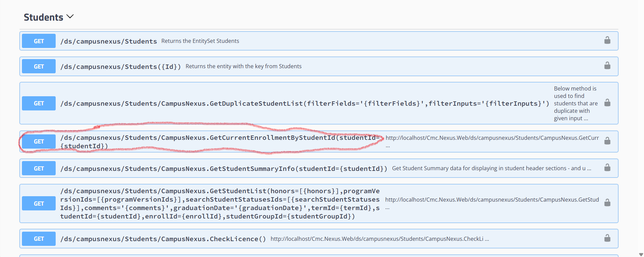This screenshot has height=257, width=644.
Task: Click lock icon on GetStudentSummaryInfo row
Action: (x=607, y=168)
